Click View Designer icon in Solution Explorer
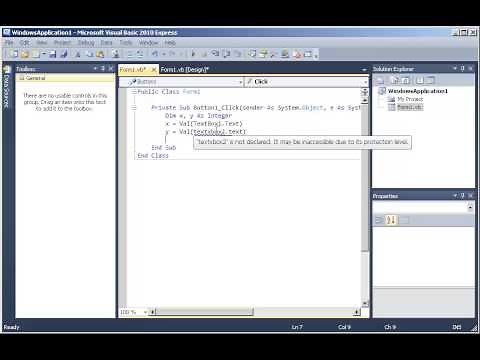 tap(430, 80)
